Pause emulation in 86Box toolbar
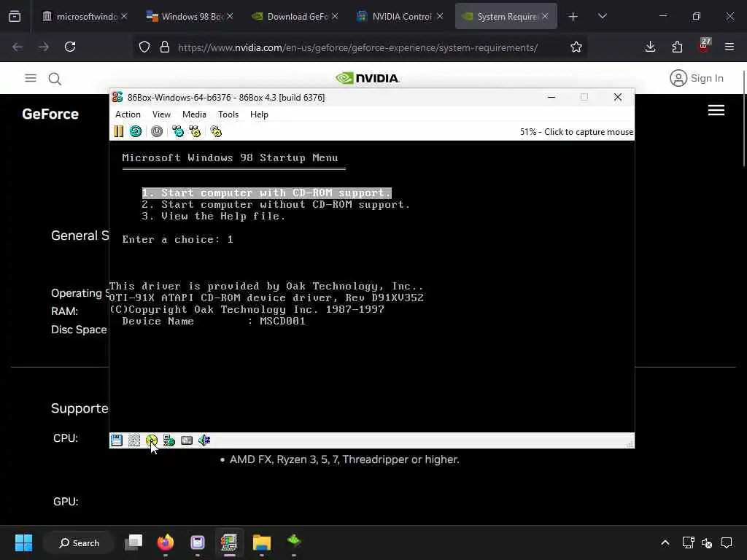The image size is (747, 560). coord(119,131)
